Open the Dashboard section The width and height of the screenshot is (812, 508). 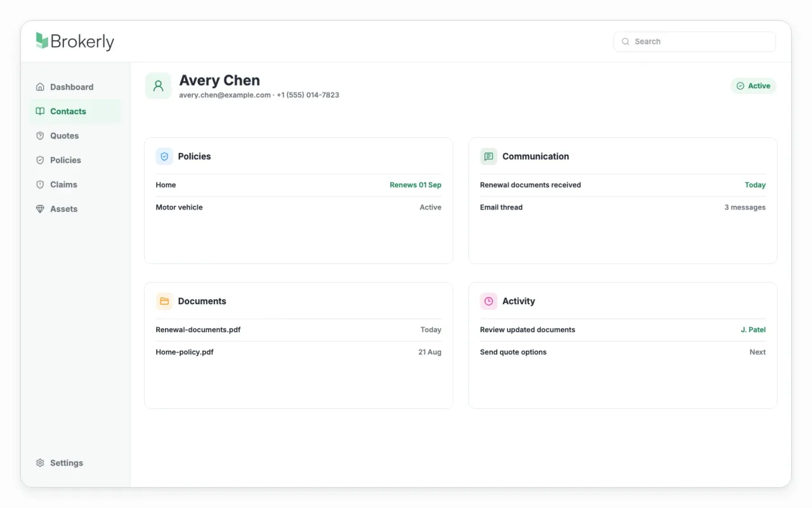[75, 87]
